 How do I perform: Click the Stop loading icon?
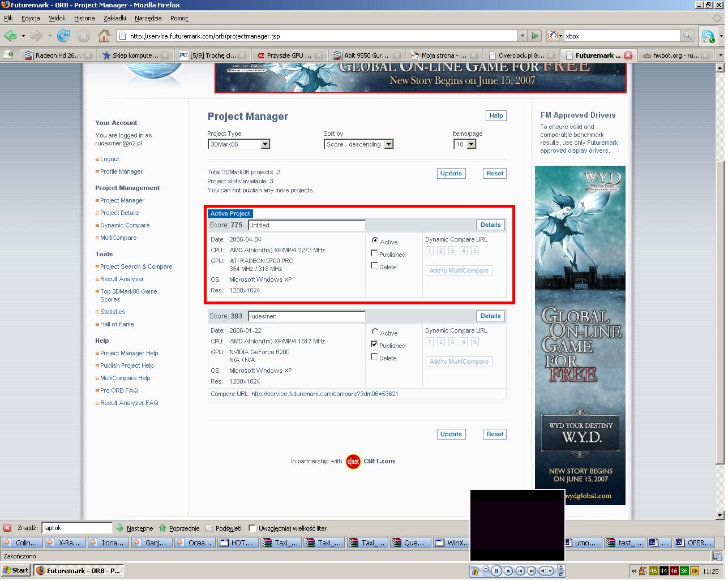point(84,36)
